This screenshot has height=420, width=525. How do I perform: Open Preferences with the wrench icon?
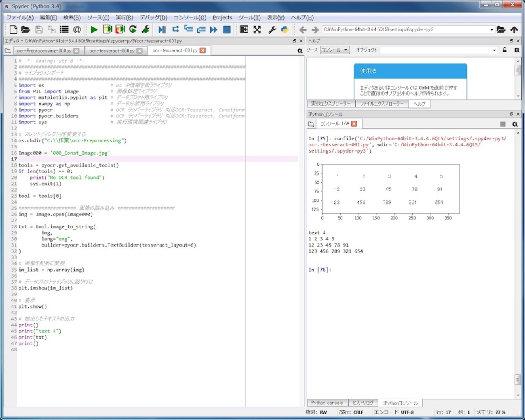[x=272, y=29]
